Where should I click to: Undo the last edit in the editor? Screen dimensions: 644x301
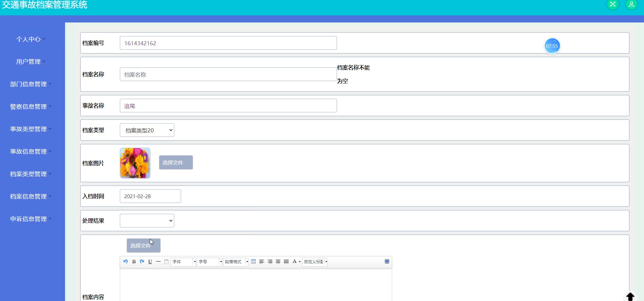tap(126, 262)
